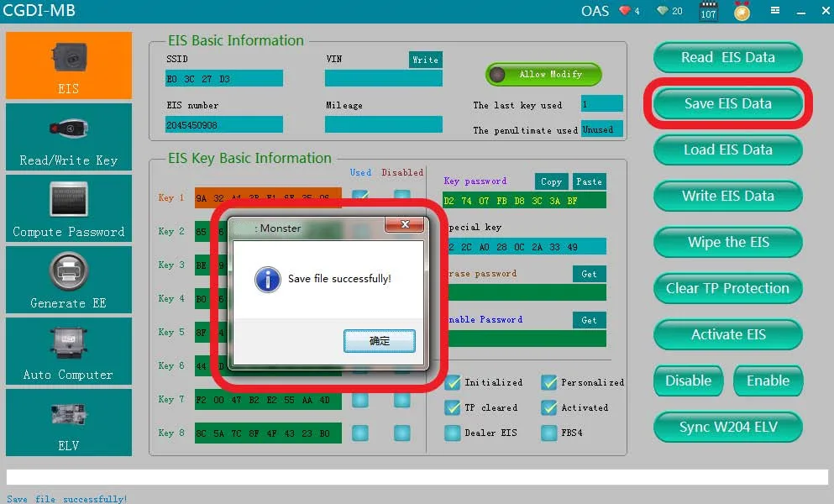Click Write EIS Data button

click(x=727, y=197)
